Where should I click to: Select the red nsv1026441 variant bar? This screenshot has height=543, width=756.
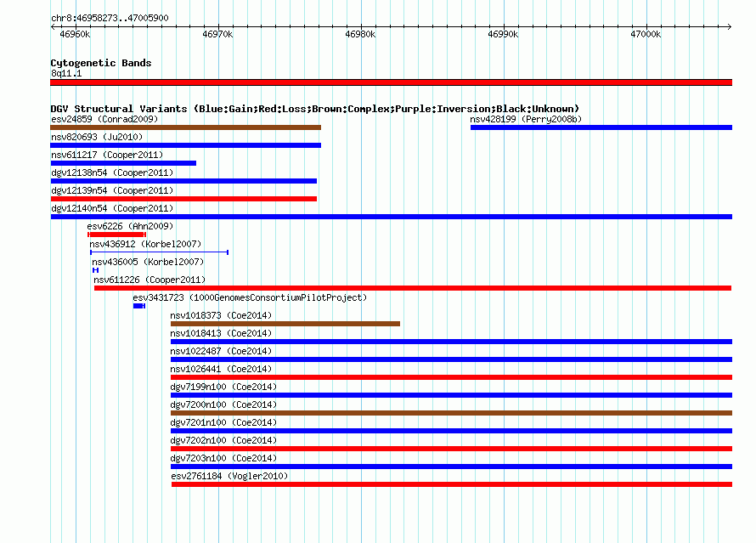click(x=451, y=377)
